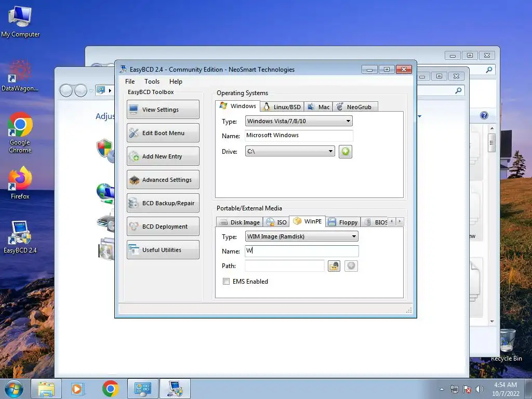Open the Windows Start menu
Viewport: 532px width, 399px height.
pyautogui.click(x=14, y=389)
